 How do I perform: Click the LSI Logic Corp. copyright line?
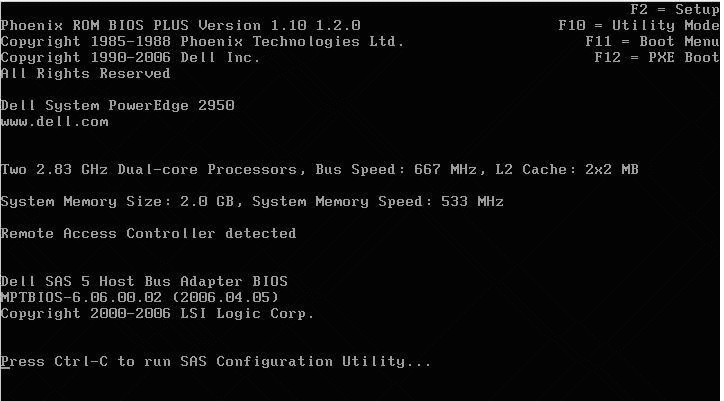click(157, 313)
